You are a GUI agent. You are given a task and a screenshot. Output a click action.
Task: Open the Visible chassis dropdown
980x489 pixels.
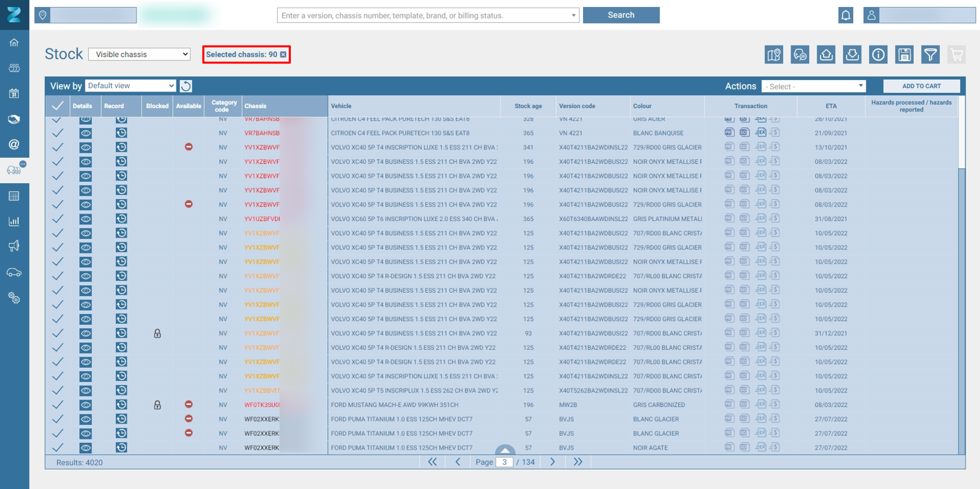[139, 54]
